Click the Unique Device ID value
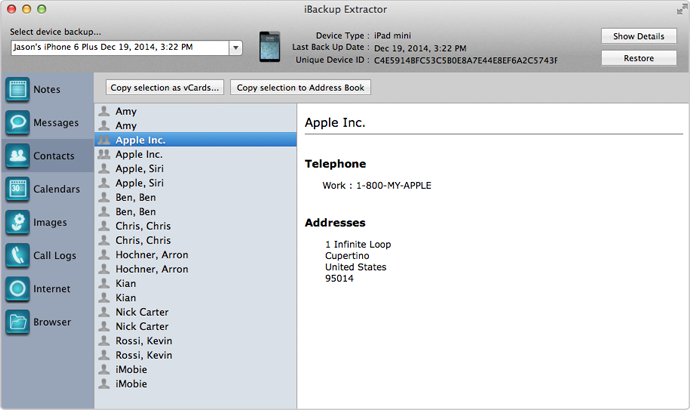 pyautogui.click(x=466, y=60)
